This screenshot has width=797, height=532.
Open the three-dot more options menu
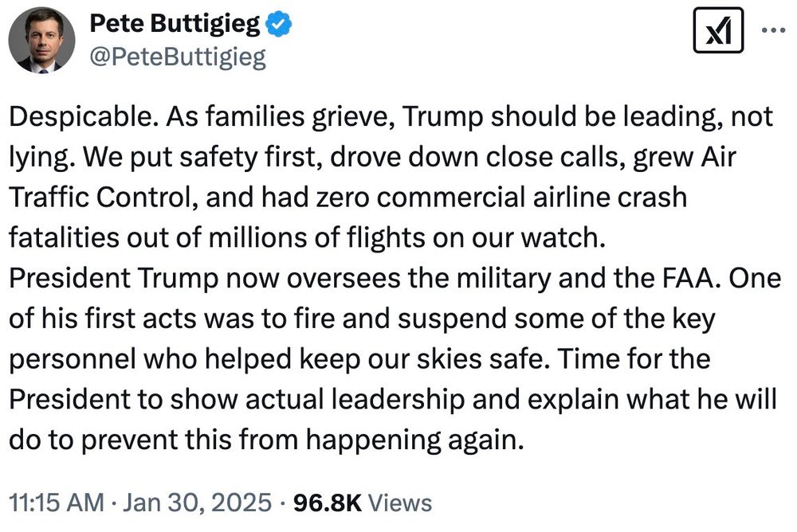tap(773, 30)
